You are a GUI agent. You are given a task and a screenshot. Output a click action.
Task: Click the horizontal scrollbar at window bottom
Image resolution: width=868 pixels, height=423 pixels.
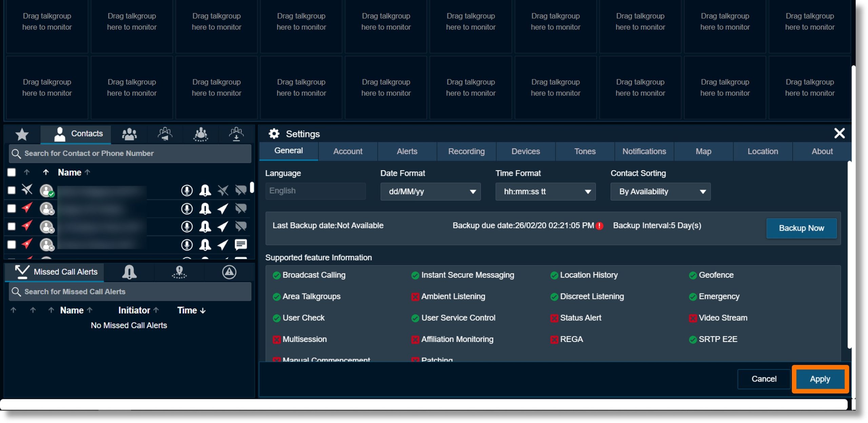coord(424,405)
